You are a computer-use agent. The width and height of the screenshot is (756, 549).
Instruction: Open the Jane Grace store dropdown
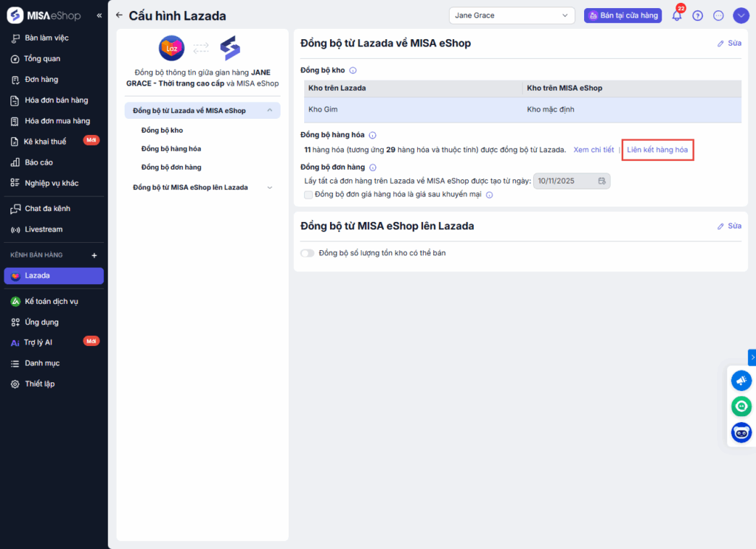click(x=512, y=15)
